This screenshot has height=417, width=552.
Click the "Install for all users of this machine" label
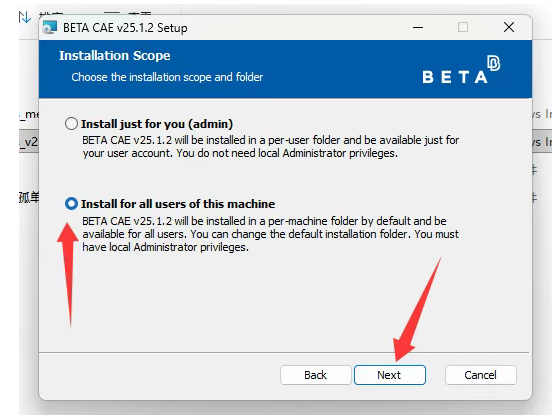pyautogui.click(x=178, y=204)
